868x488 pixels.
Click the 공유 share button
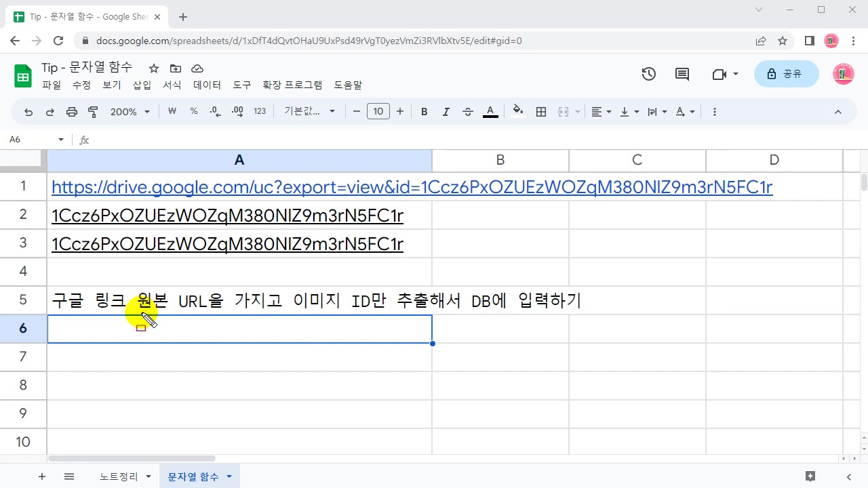[786, 74]
